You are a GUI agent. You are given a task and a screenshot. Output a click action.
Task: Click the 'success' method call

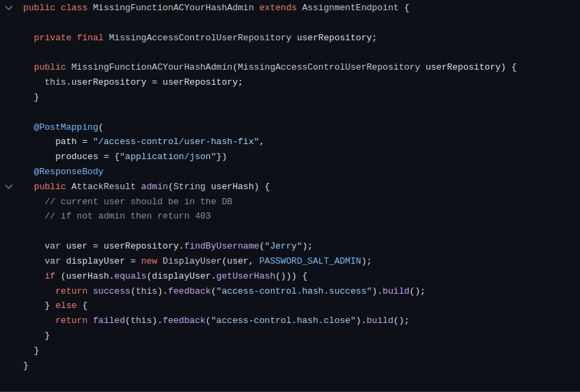pyautogui.click(x=112, y=291)
